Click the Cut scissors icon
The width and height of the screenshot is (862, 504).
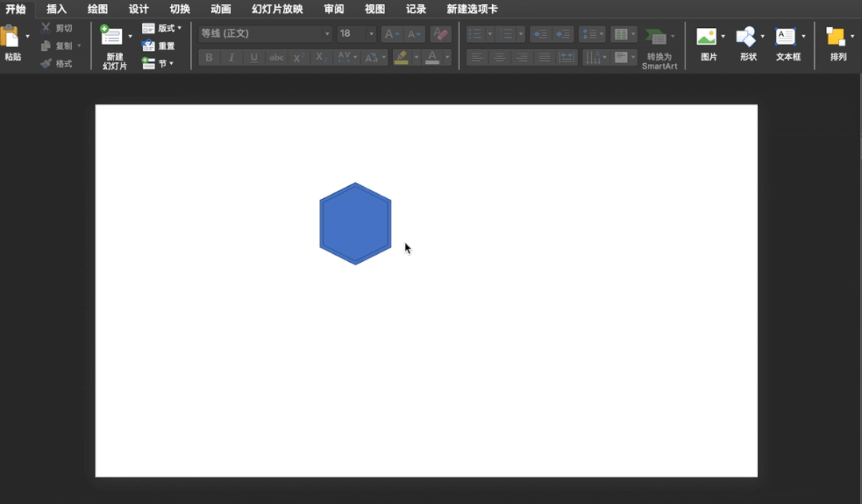(x=46, y=28)
